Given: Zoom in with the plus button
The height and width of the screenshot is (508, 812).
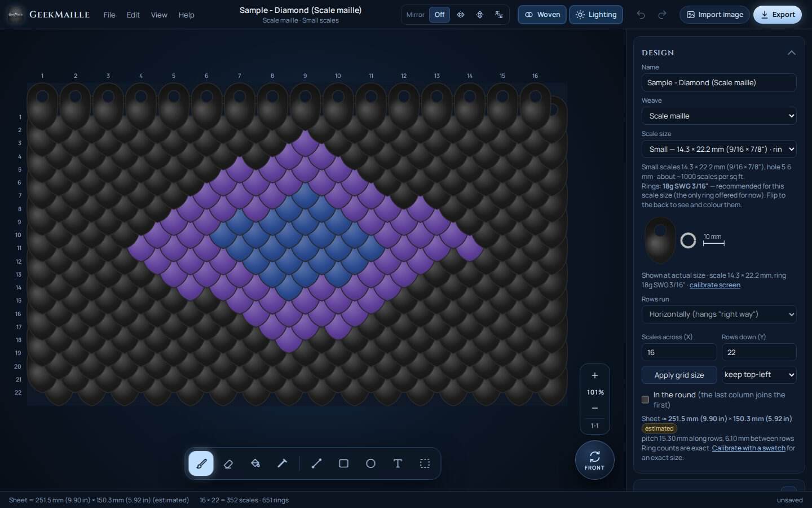Looking at the screenshot, I should click(594, 375).
